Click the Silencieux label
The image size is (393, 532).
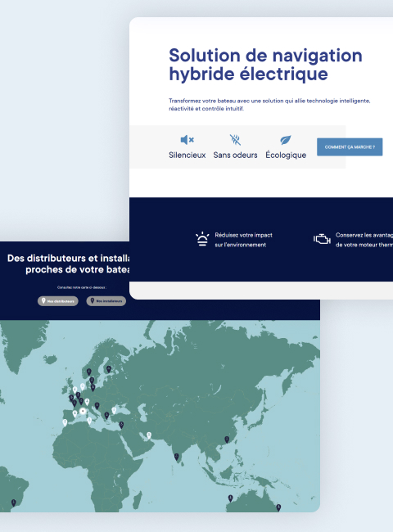click(187, 155)
